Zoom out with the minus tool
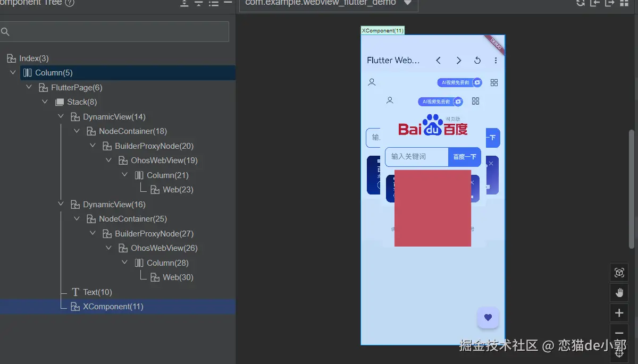The height and width of the screenshot is (364, 638). pos(619,333)
